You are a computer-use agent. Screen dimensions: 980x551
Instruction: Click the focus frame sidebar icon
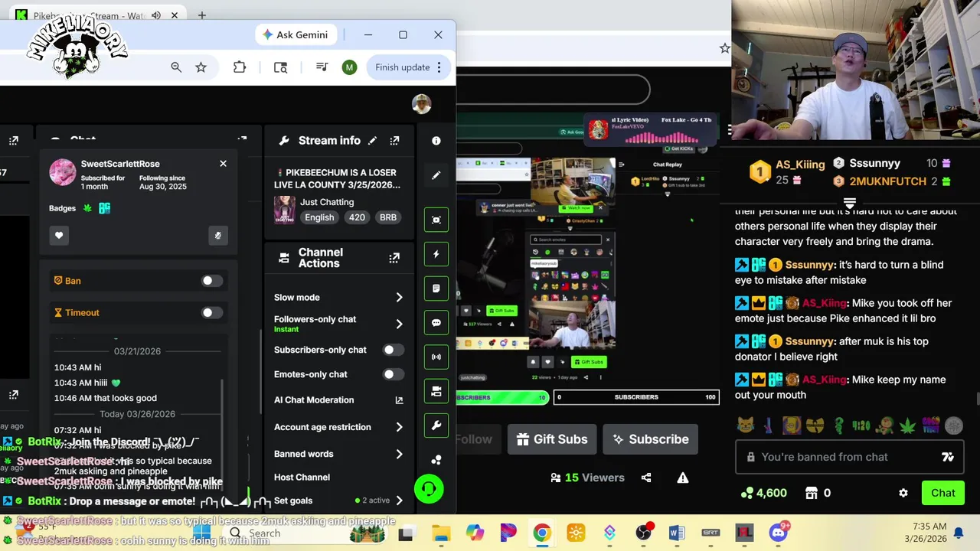436,220
